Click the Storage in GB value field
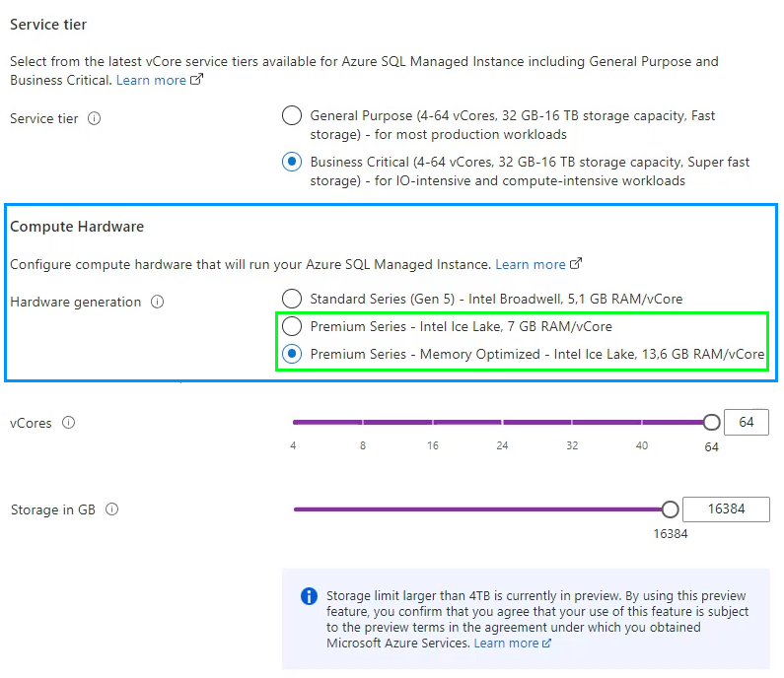Screen dimensions: 784x678 click(726, 509)
